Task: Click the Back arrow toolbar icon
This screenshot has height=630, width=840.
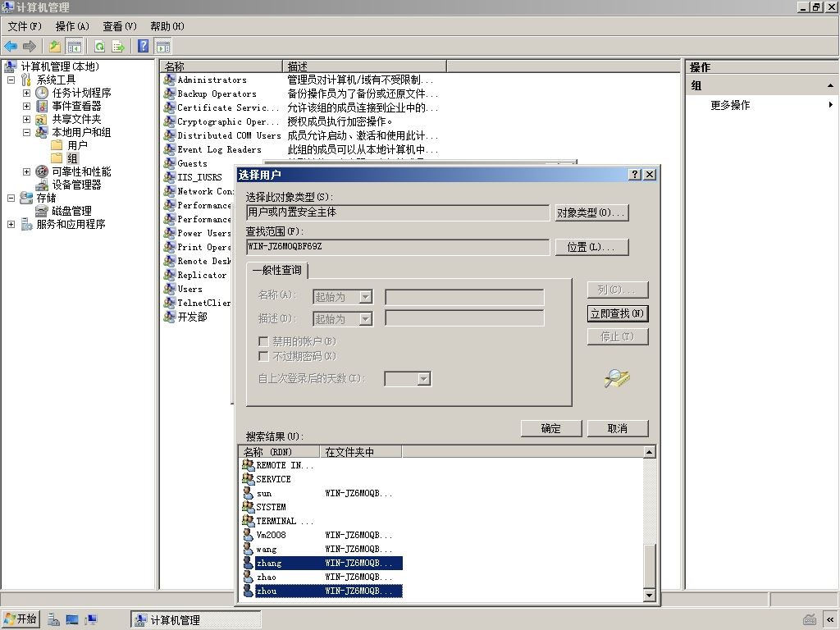Action: pyautogui.click(x=11, y=46)
